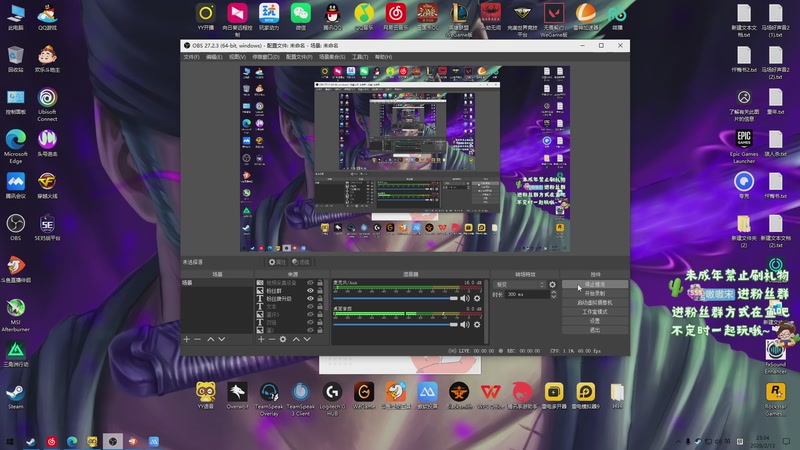
Task: Toggle visibility of 粉丝群 source
Action: click(310, 291)
